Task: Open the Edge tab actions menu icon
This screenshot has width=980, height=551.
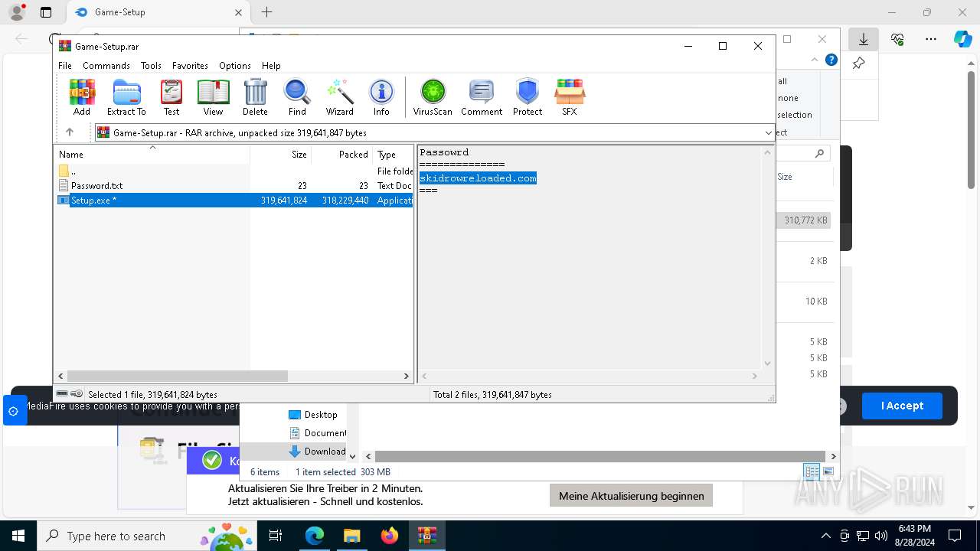Action: tap(45, 12)
